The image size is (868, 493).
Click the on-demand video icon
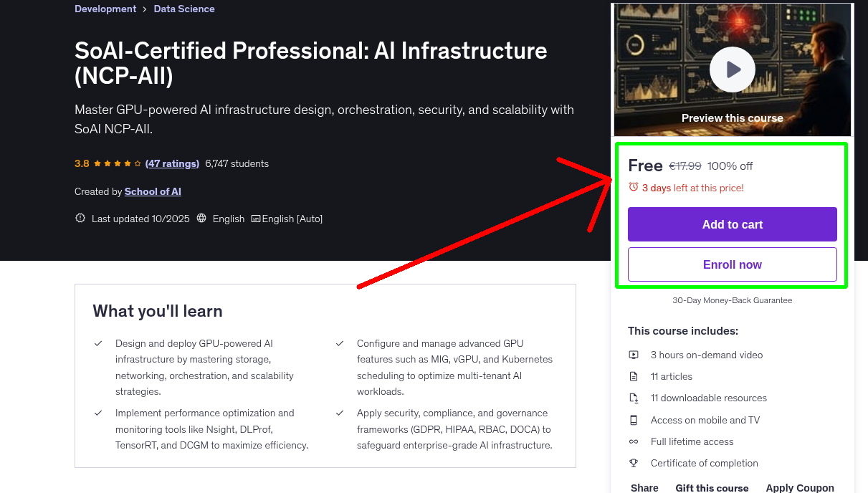click(x=634, y=354)
